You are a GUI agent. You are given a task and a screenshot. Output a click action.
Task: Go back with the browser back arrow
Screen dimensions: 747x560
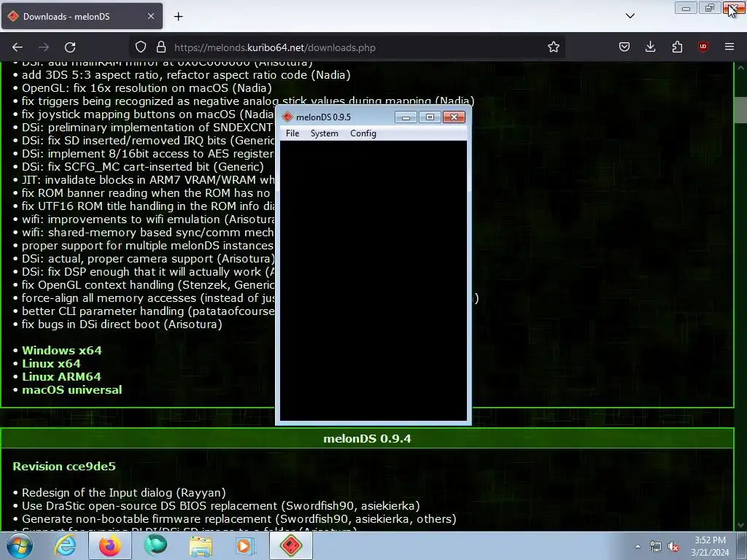click(18, 47)
